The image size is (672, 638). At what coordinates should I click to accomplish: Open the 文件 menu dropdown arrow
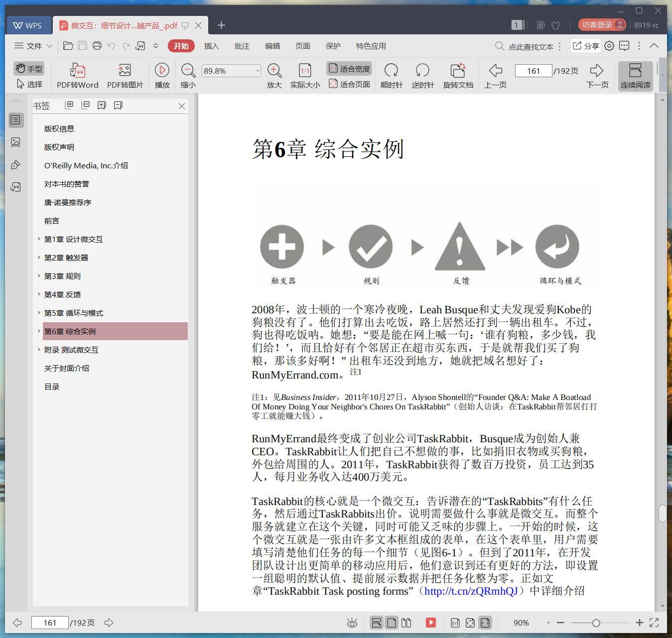tap(49, 46)
